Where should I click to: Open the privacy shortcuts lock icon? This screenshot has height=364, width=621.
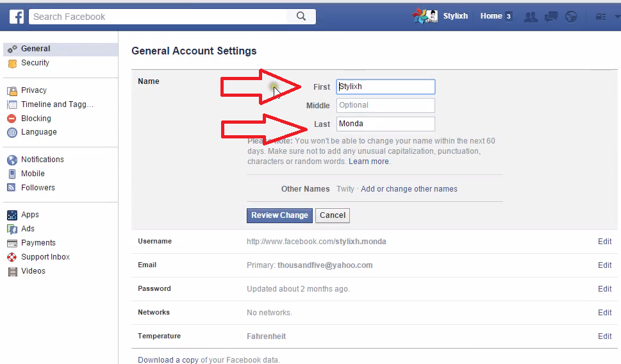coord(600,17)
